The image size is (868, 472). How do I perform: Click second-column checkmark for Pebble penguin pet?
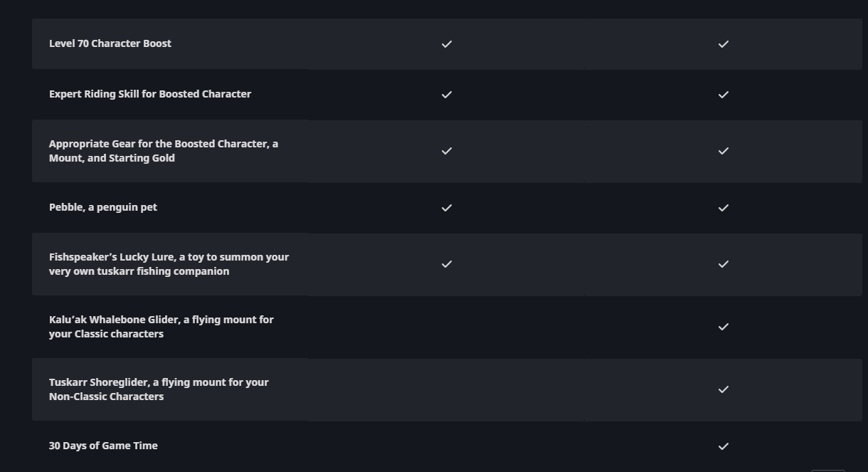point(724,208)
